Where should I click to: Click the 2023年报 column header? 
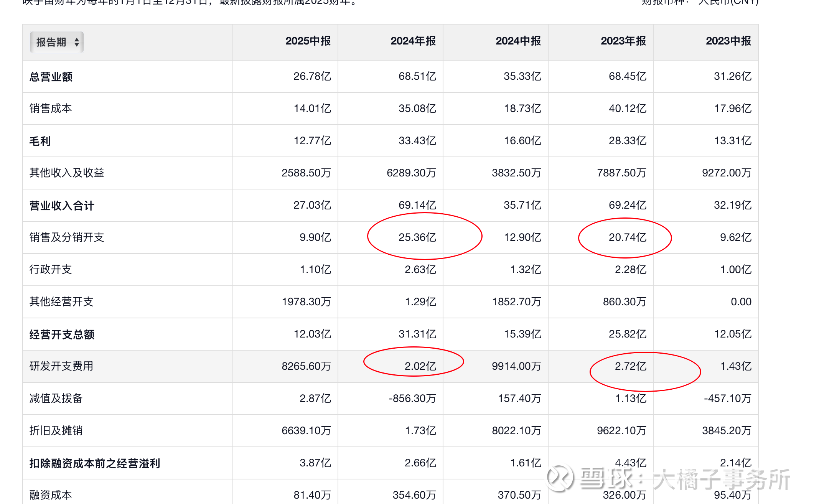tap(623, 41)
